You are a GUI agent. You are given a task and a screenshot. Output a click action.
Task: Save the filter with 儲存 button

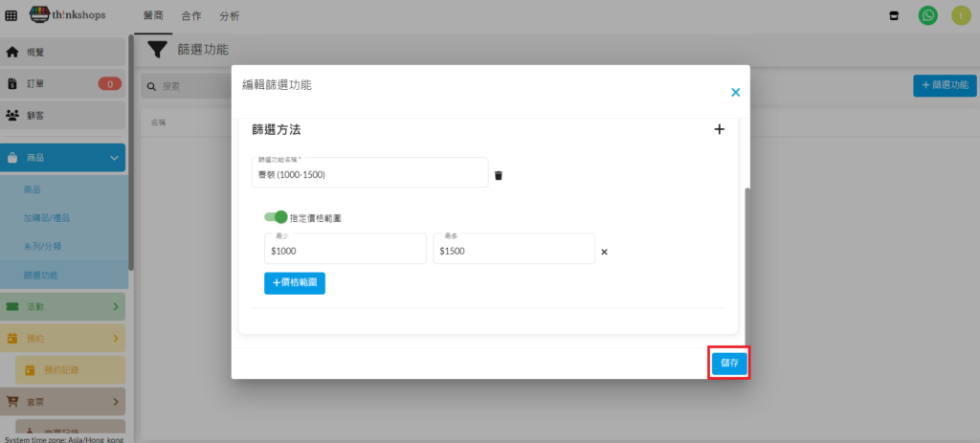tap(728, 364)
